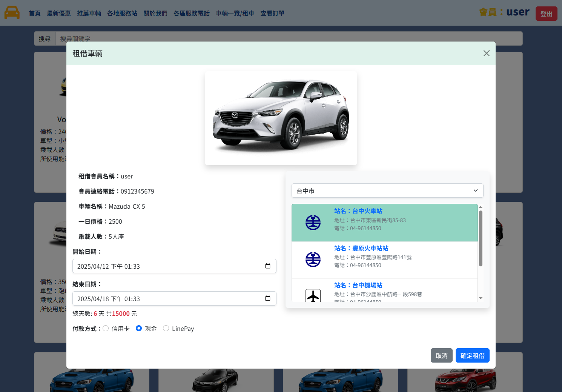This screenshot has width=562, height=392.
Task: Click the 搜尋 label button
Action: [x=45, y=38]
